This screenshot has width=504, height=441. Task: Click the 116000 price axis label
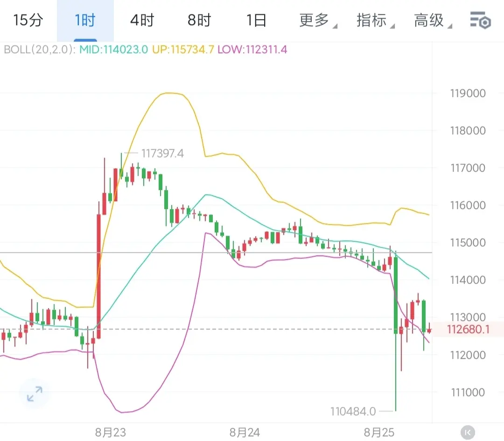click(468, 205)
